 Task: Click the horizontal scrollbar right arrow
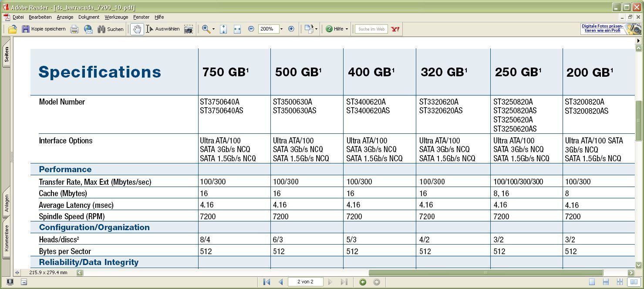(631, 272)
